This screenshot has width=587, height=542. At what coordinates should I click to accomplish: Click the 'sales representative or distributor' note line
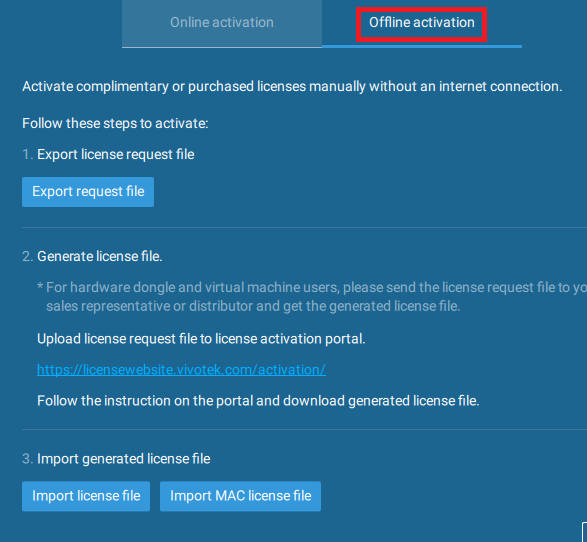click(253, 306)
